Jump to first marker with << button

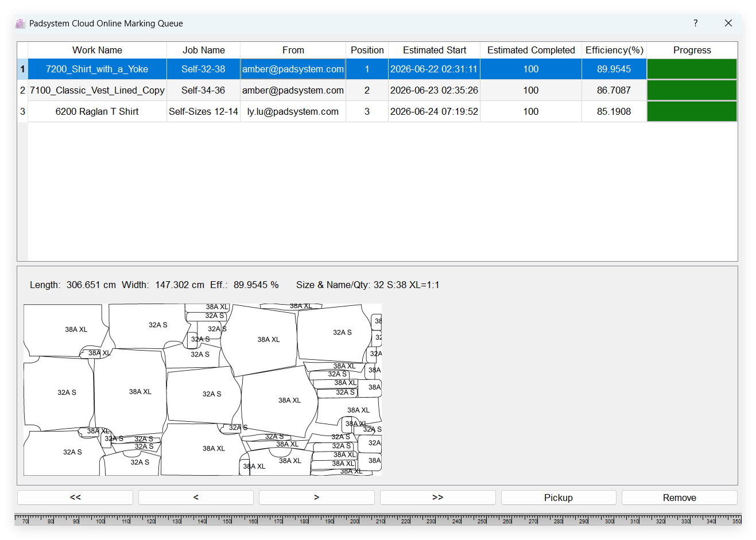click(x=75, y=498)
